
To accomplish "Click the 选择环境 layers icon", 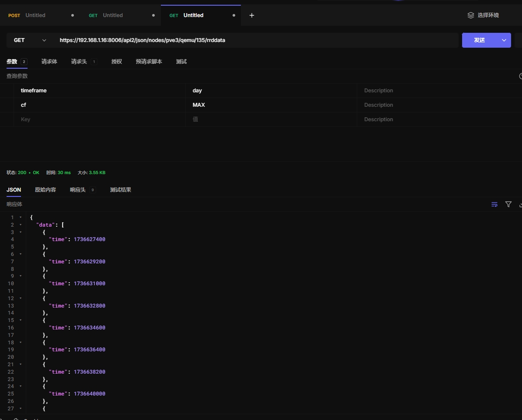I will point(470,15).
